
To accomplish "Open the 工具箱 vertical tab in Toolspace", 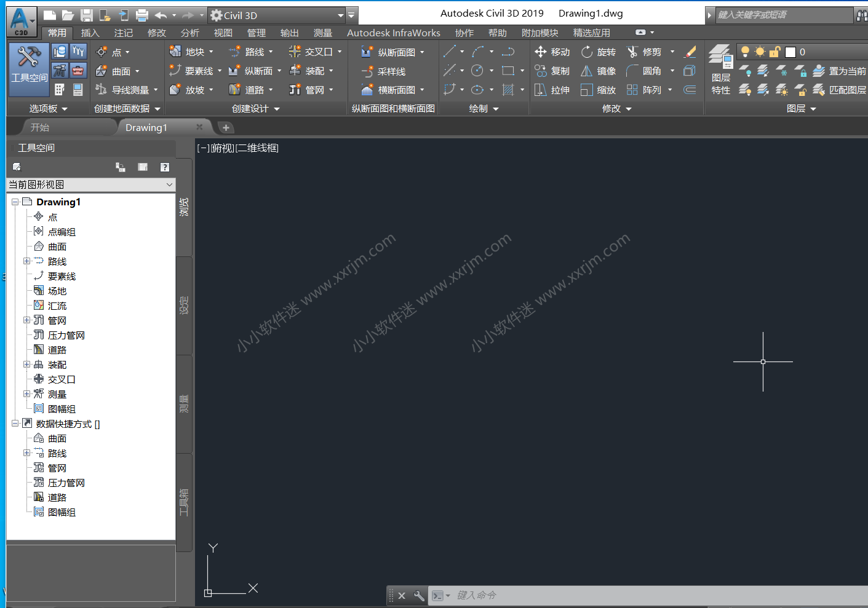I will point(184,502).
